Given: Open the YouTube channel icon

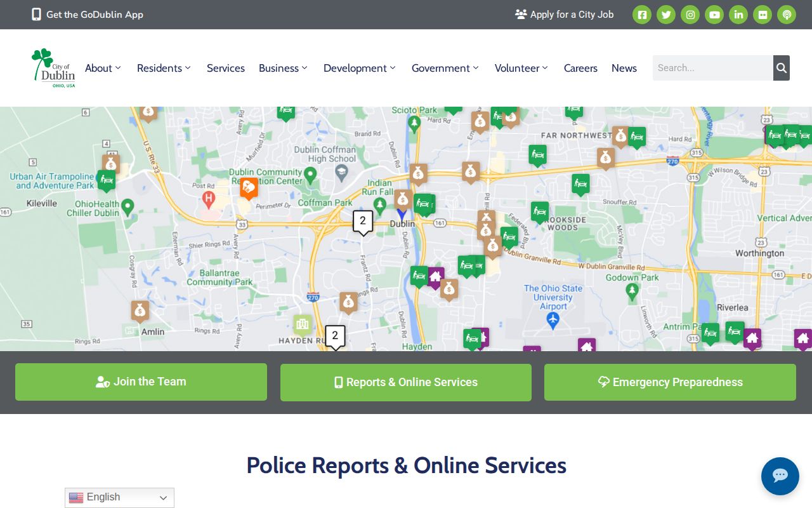Looking at the screenshot, I should [714, 15].
